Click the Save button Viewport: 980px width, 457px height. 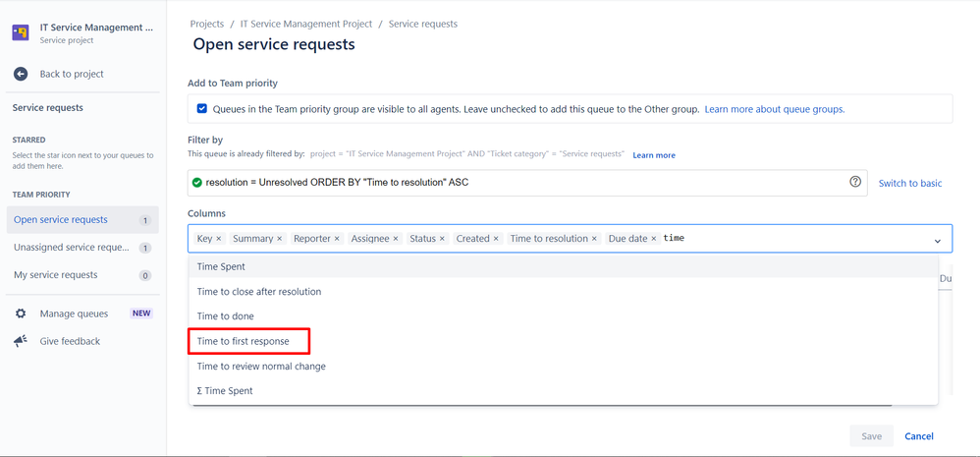pos(871,436)
